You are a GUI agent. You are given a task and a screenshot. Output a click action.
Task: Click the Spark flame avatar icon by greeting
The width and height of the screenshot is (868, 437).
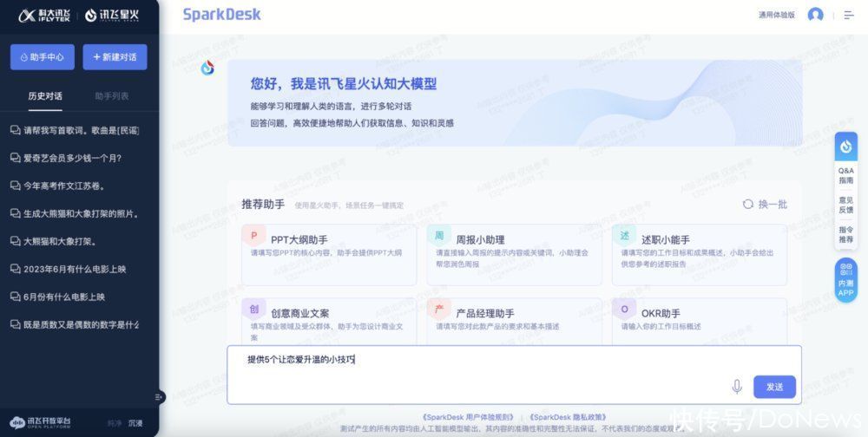[207, 68]
